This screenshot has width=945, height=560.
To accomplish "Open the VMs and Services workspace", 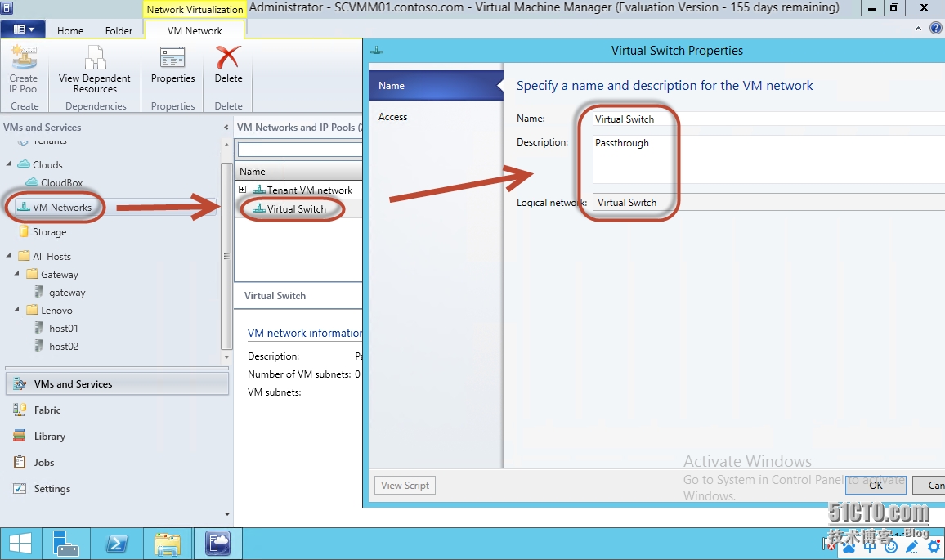I will (117, 384).
